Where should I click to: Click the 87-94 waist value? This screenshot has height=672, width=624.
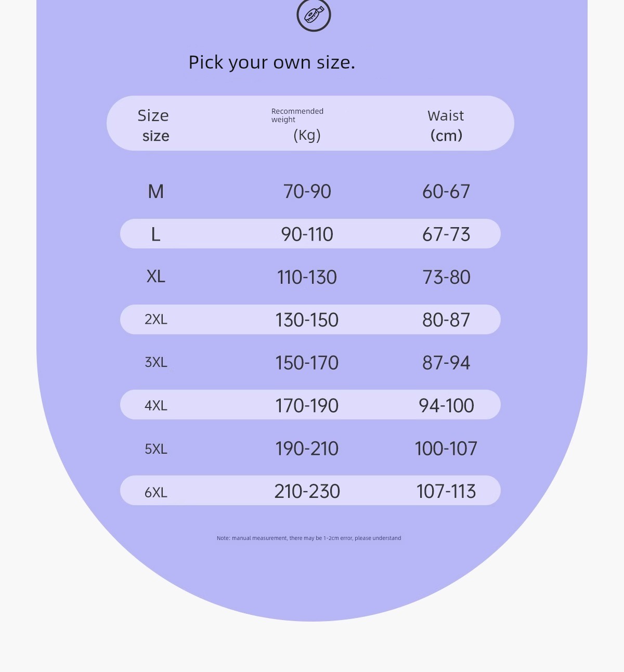pos(446,363)
